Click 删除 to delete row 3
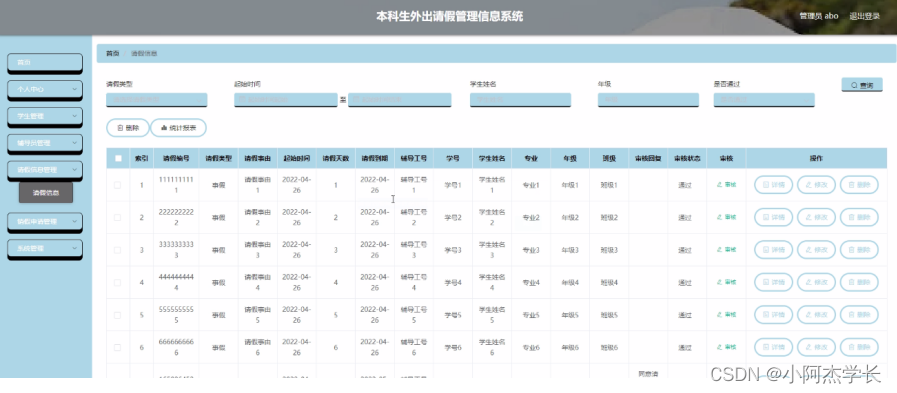This screenshot has height=393, width=897. pos(859,250)
